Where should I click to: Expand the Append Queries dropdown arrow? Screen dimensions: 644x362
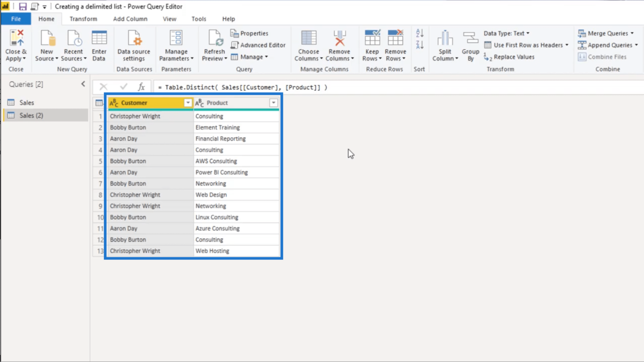(x=636, y=45)
